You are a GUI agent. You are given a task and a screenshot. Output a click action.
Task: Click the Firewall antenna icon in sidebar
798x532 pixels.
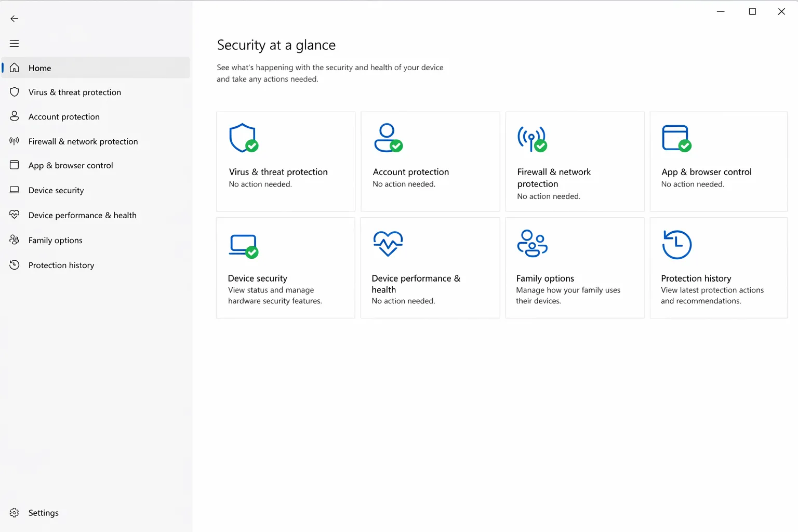[15, 141]
